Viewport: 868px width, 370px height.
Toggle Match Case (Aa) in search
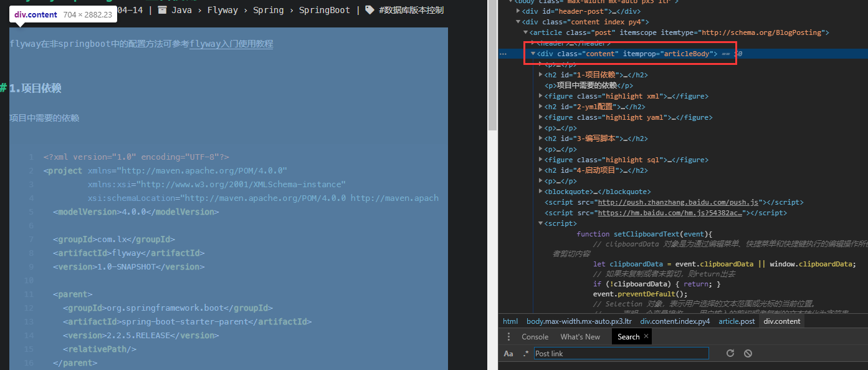pyautogui.click(x=508, y=354)
